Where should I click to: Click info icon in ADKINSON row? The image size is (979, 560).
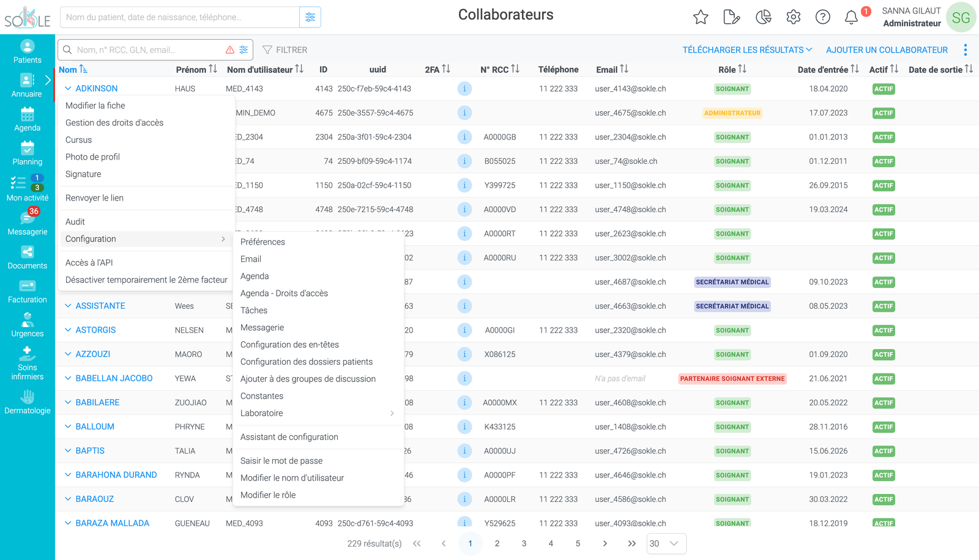464,89
